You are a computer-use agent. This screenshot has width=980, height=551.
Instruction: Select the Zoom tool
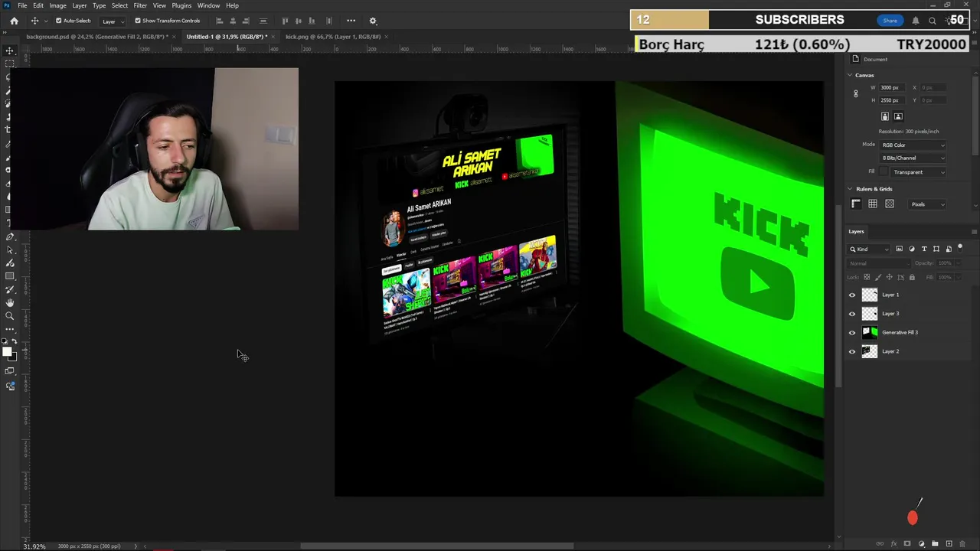9,316
